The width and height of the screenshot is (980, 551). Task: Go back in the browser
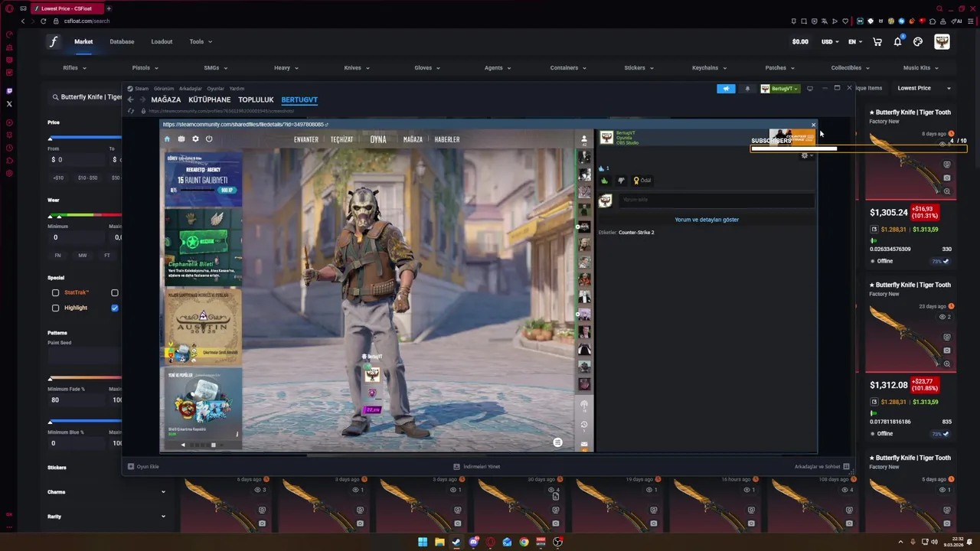click(23, 21)
